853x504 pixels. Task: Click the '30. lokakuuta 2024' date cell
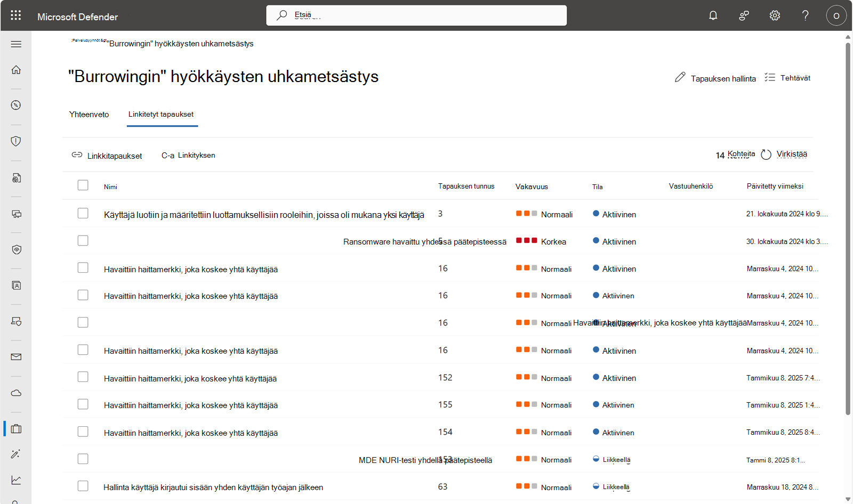tap(787, 242)
